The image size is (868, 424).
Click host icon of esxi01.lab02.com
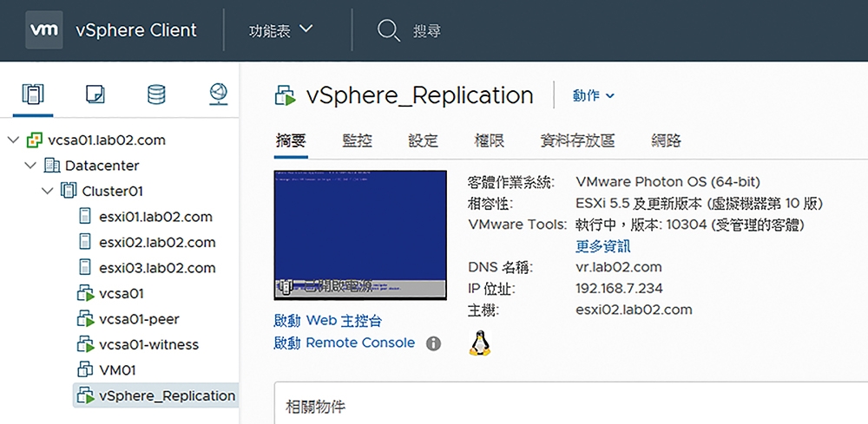(85, 217)
